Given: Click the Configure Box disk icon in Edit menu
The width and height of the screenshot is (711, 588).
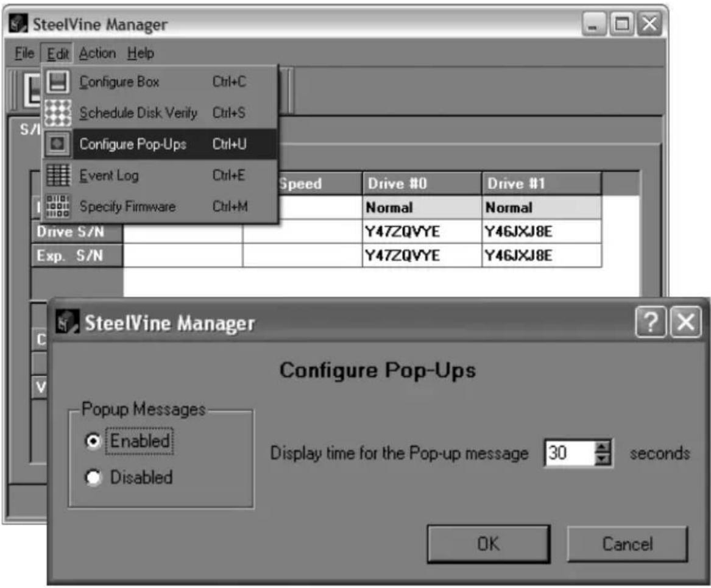Looking at the screenshot, I should point(58,82).
